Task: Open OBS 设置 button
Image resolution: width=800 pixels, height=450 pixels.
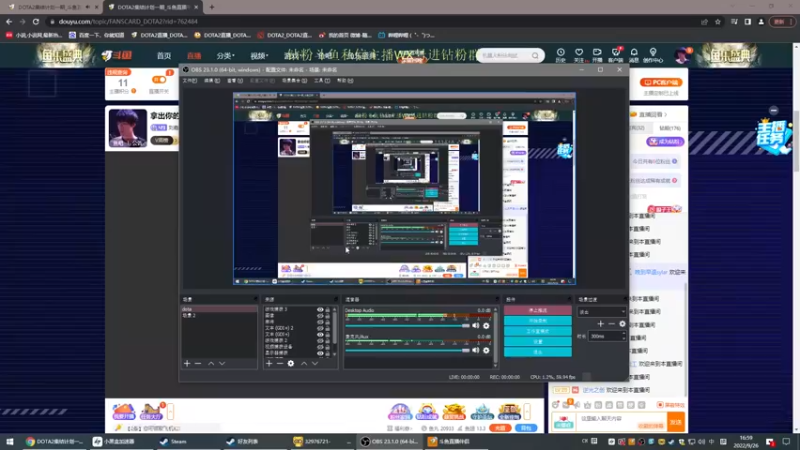Action: 538,342
